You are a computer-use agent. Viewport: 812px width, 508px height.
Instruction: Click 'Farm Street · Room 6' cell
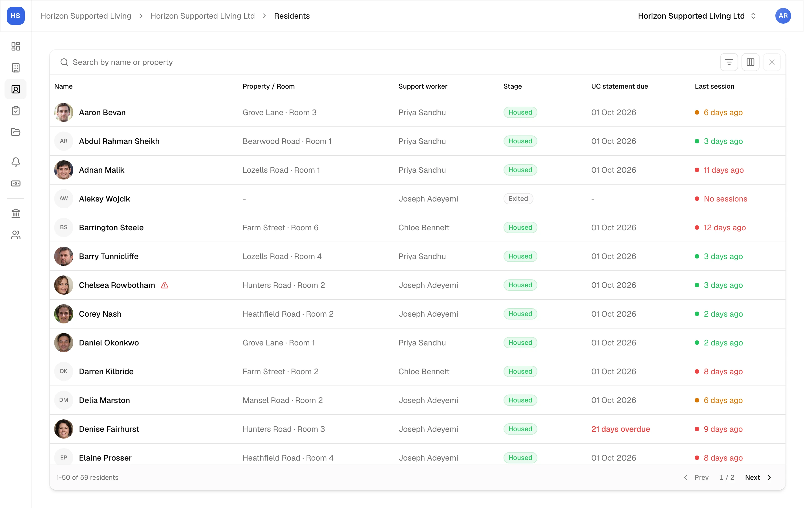[281, 227]
